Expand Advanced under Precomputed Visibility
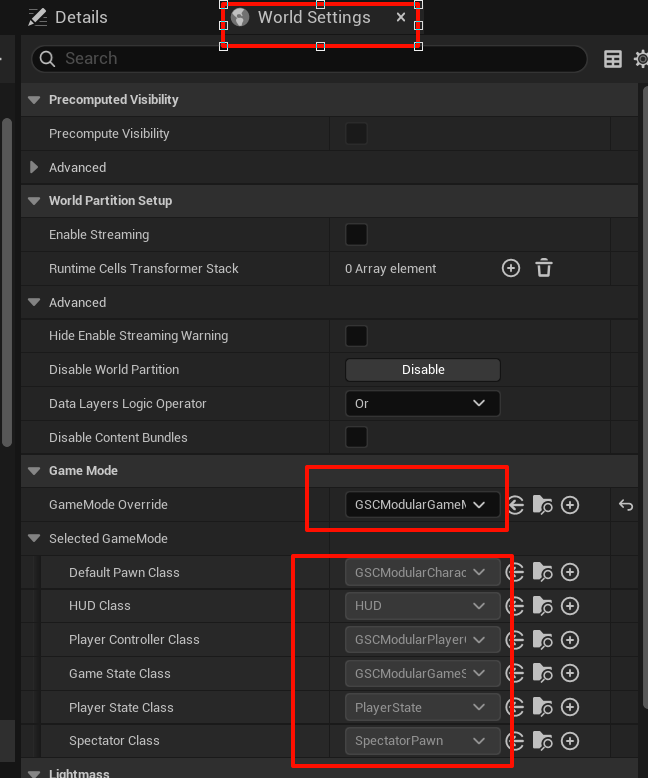This screenshot has width=648, height=778. 35,168
